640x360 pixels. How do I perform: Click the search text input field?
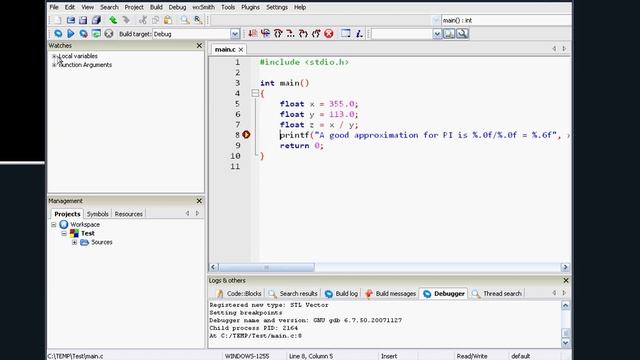coord(402,34)
